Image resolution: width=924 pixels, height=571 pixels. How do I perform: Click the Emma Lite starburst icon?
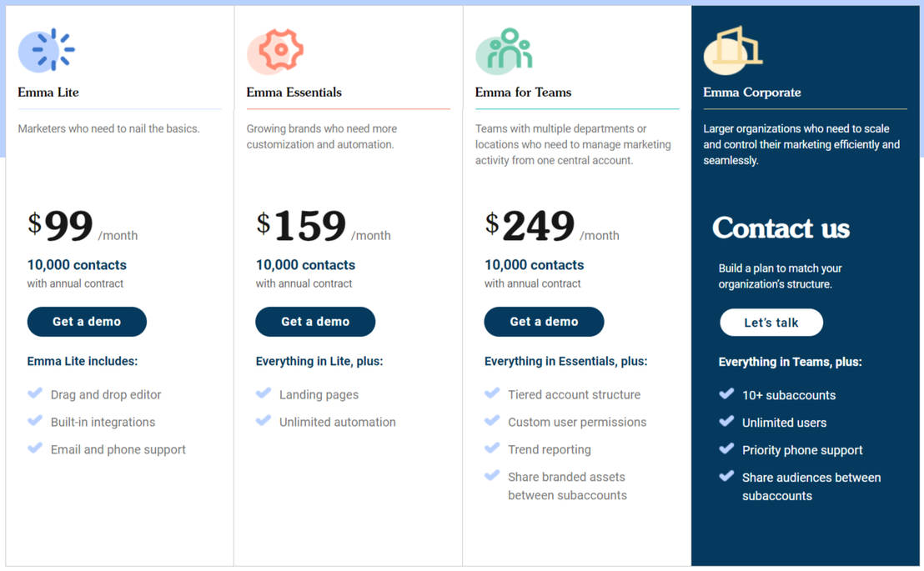tap(47, 49)
